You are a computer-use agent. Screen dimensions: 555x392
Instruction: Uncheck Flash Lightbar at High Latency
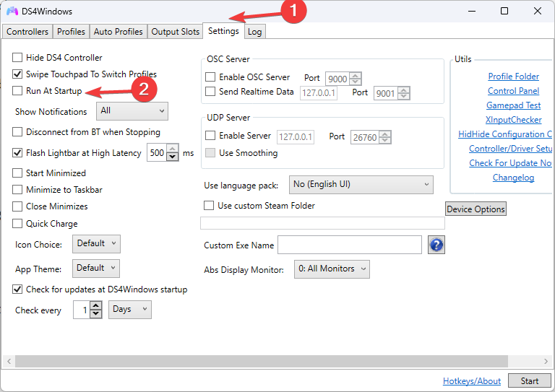pyautogui.click(x=17, y=153)
